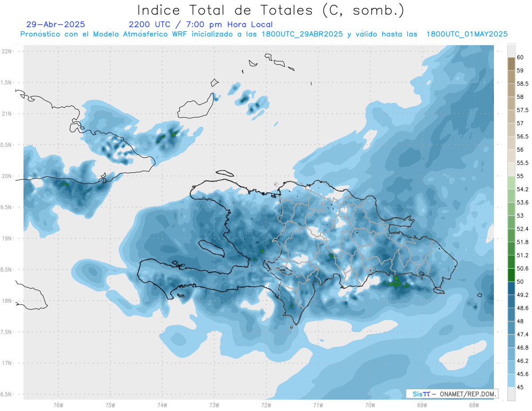Click the "72W" longitude label
The width and height of the screenshot is (532, 411).
pos(266,405)
